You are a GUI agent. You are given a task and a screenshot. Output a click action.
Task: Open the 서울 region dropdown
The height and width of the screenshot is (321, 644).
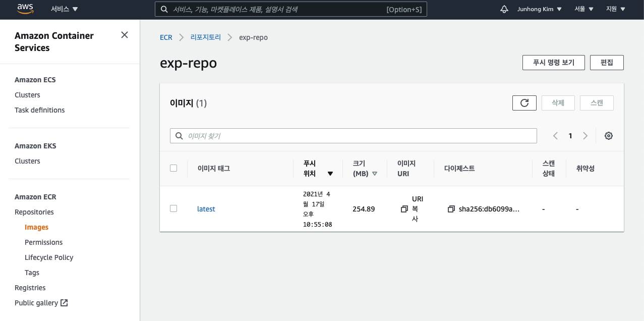tap(584, 9)
